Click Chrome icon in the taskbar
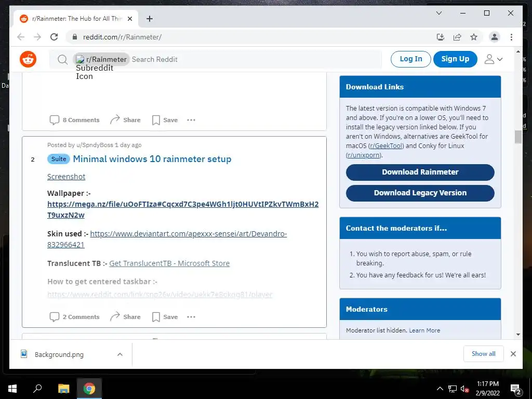This screenshot has width=532, height=399. [89, 389]
